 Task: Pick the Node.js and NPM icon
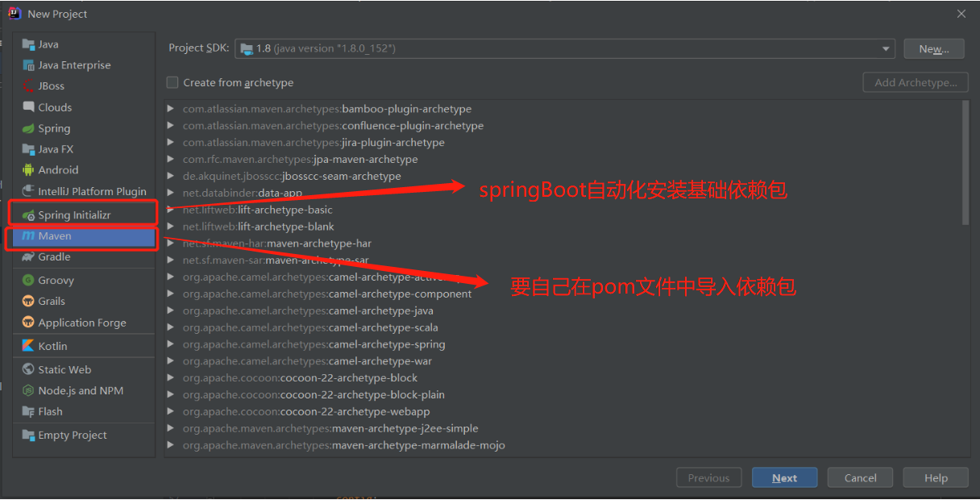[29, 390]
